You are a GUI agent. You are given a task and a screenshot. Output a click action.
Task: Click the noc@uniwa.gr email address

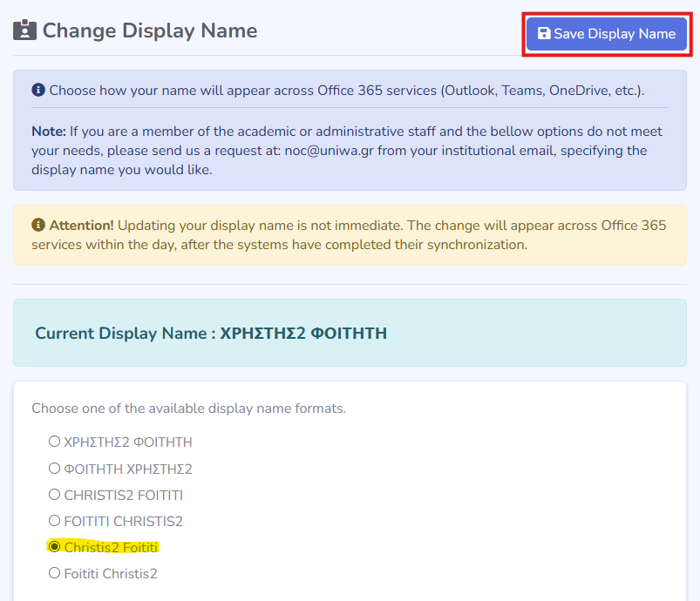coord(329,151)
